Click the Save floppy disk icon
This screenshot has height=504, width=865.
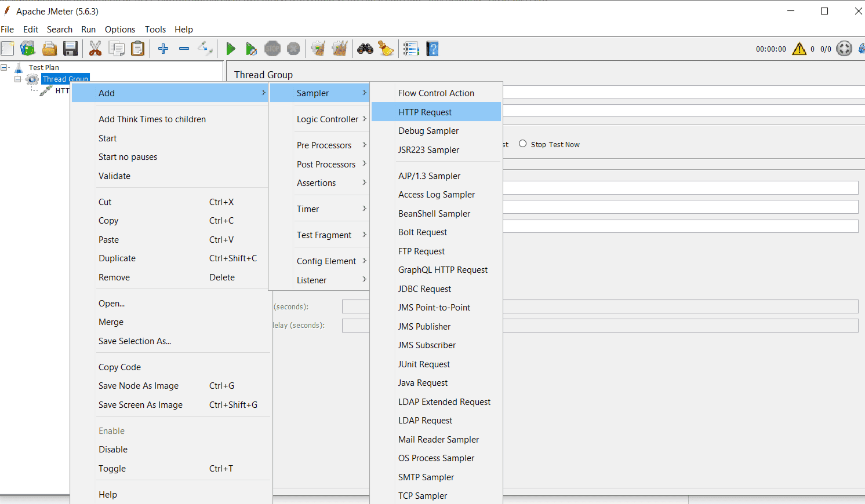71,49
